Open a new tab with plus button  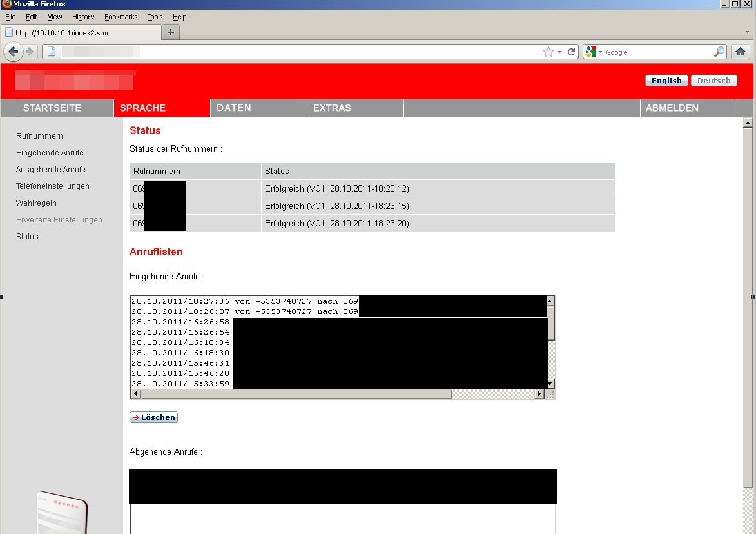coord(170,32)
